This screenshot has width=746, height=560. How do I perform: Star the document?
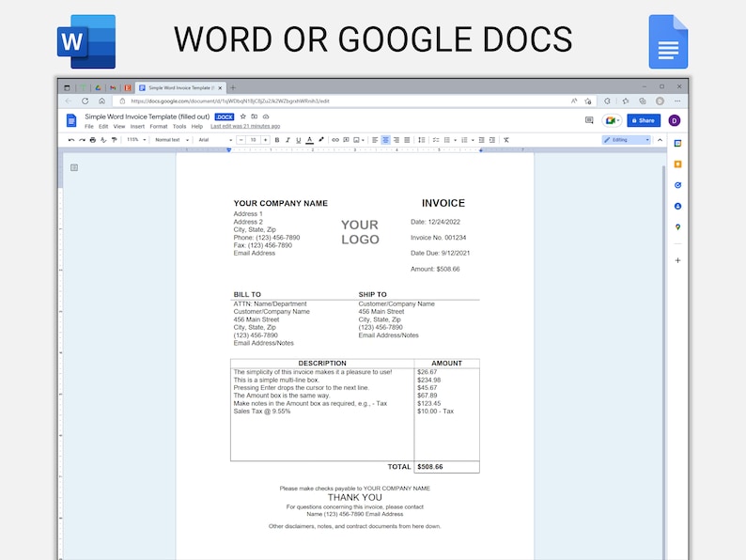tap(243, 117)
